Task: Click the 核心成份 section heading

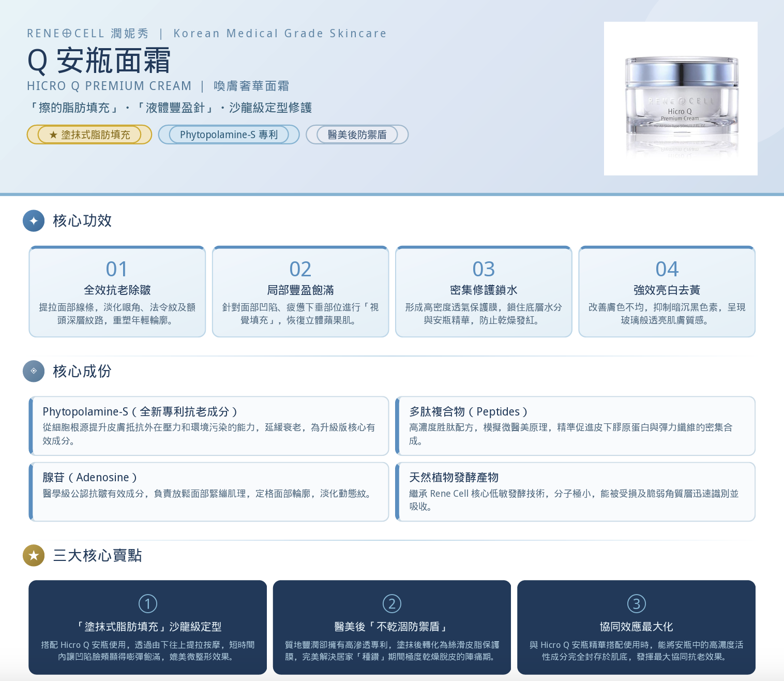Action: click(82, 371)
